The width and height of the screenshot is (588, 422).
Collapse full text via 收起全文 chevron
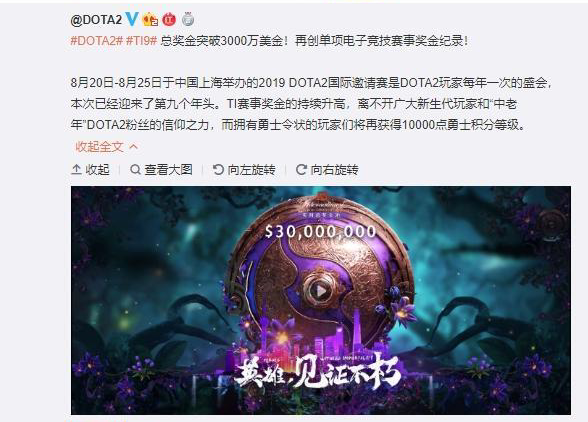[134, 147]
